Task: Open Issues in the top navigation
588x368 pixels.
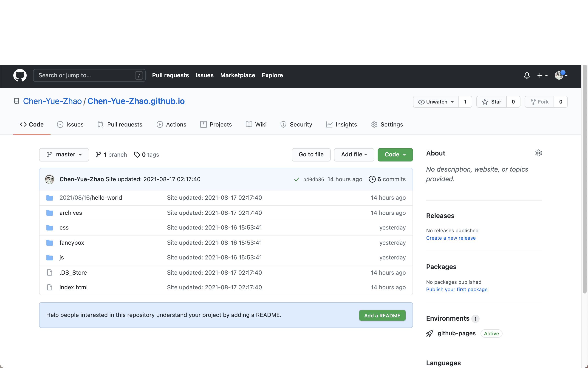Action: pos(204,75)
